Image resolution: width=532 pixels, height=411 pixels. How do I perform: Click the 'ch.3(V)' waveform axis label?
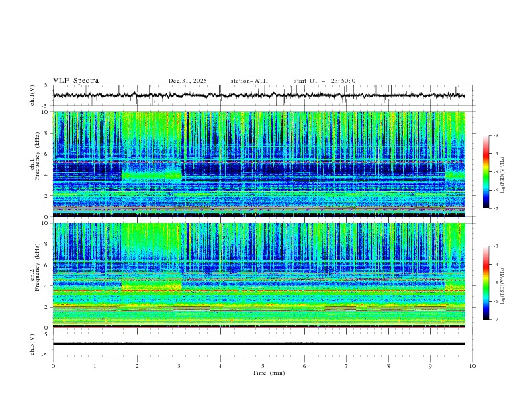[32, 345]
